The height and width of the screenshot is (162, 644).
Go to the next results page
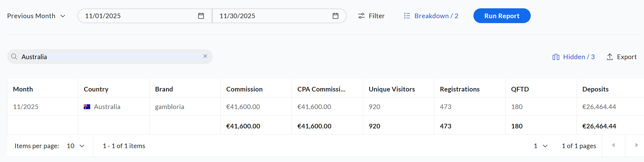(636, 145)
